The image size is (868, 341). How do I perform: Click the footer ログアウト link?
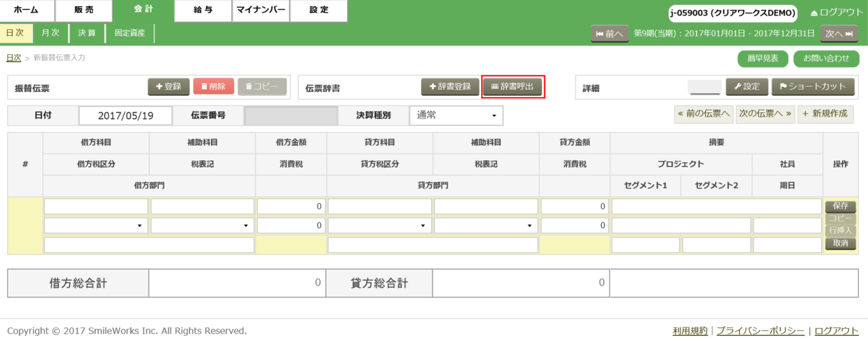(836, 331)
